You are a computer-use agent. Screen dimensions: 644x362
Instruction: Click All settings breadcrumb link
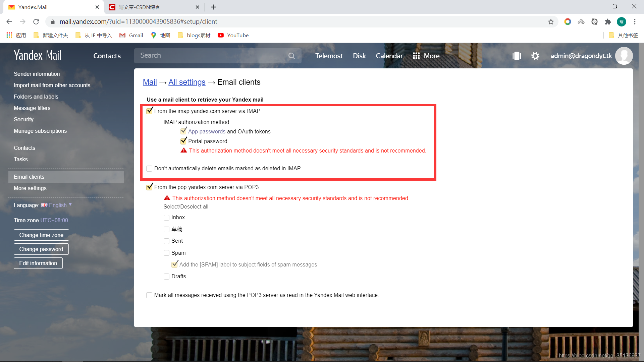[187, 82]
